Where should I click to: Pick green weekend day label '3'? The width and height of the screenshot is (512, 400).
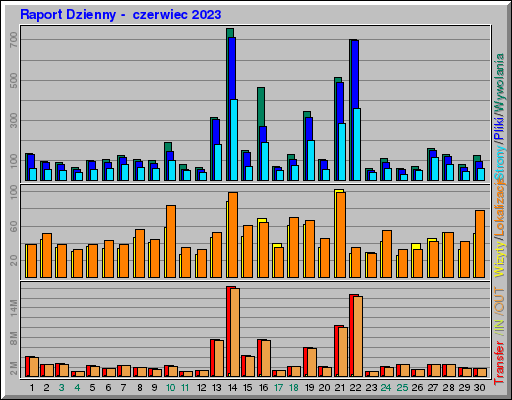(61, 388)
